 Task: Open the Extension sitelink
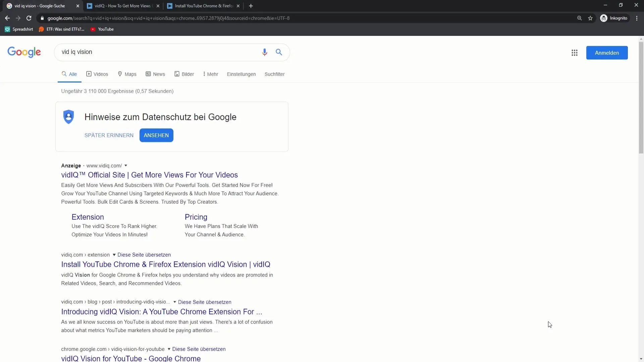[x=88, y=217]
